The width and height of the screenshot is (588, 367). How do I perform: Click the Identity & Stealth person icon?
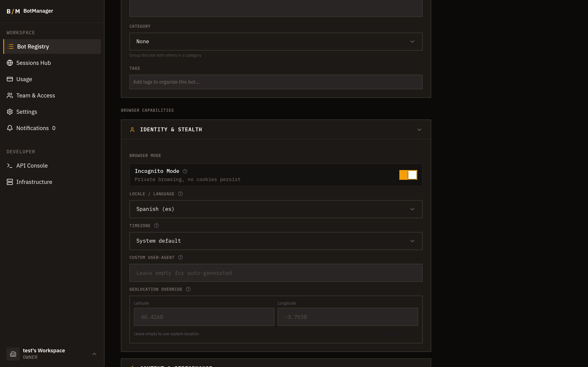point(133,129)
